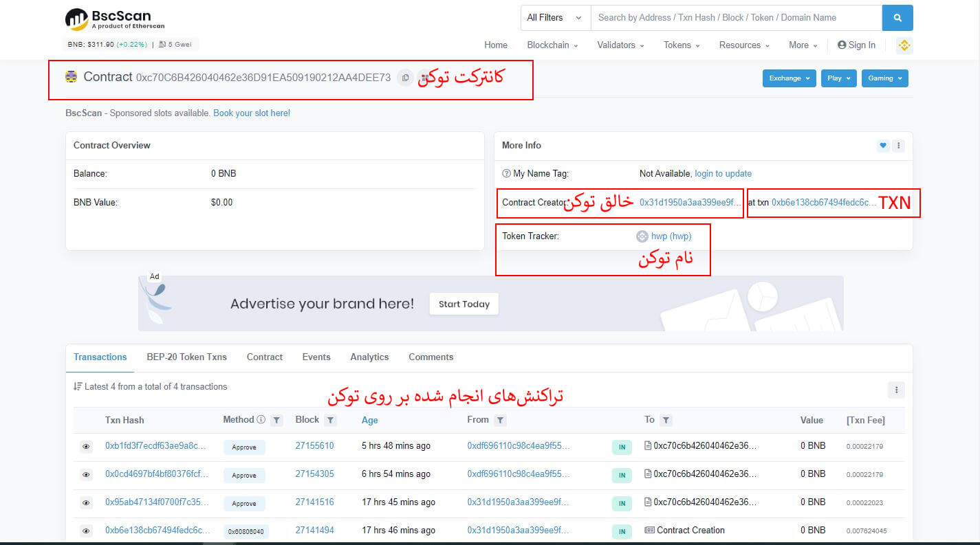
Task: Copy the contract address with copy icon
Action: [406, 78]
